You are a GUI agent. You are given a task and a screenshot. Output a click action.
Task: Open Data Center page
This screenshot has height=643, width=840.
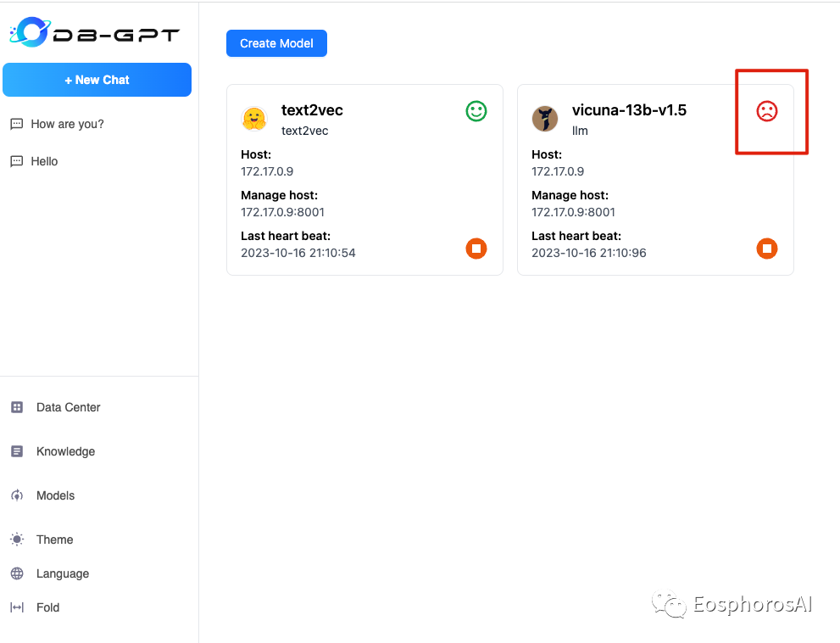[x=68, y=407]
